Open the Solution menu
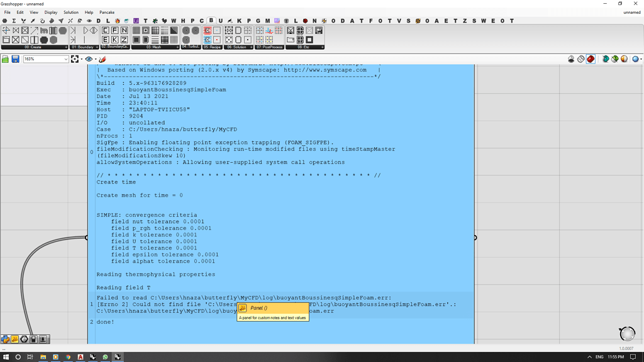This screenshot has height=362, width=644. [x=70, y=12]
